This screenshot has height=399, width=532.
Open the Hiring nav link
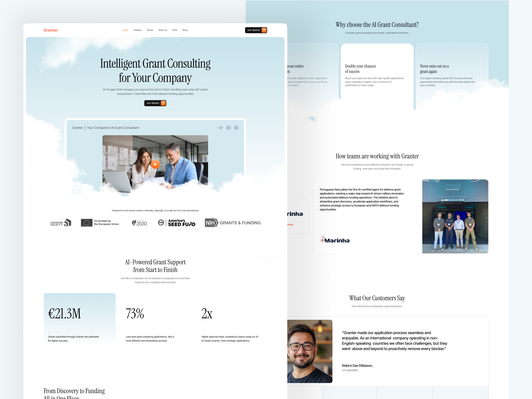pos(185,30)
